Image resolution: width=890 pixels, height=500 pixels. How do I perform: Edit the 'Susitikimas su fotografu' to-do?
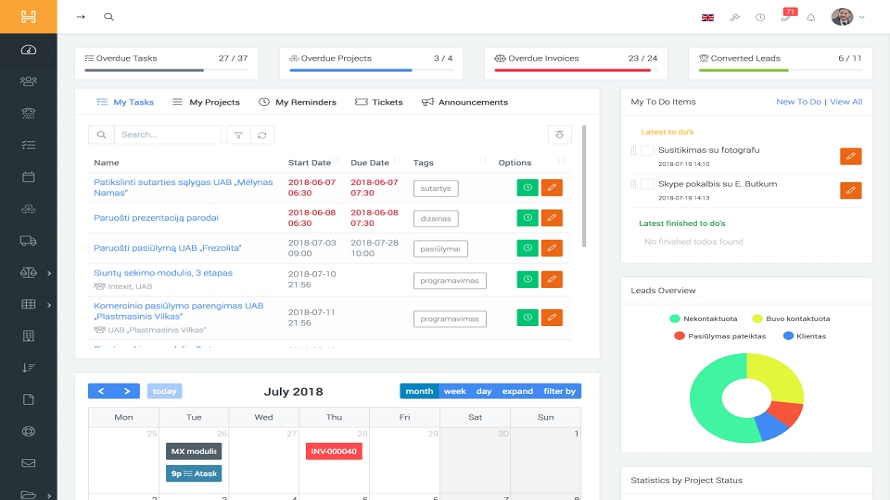pyautogui.click(x=850, y=156)
